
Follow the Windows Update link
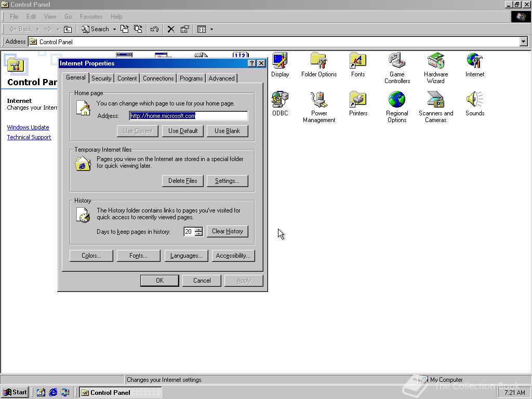point(28,127)
